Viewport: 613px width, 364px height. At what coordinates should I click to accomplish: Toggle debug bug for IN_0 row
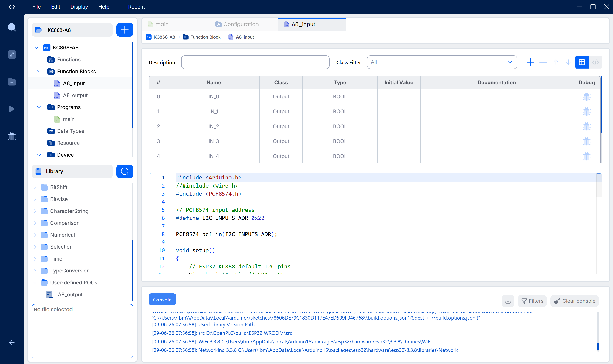pyautogui.click(x=587, y=97)
